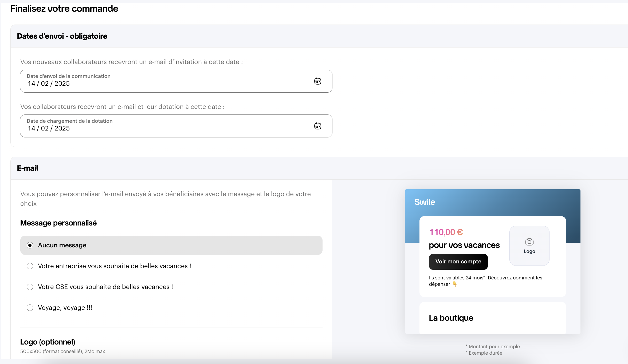The image size is (628, 364).
Task: Click the 'La boutique' heading in preview
Action: (x=451, y=318)
